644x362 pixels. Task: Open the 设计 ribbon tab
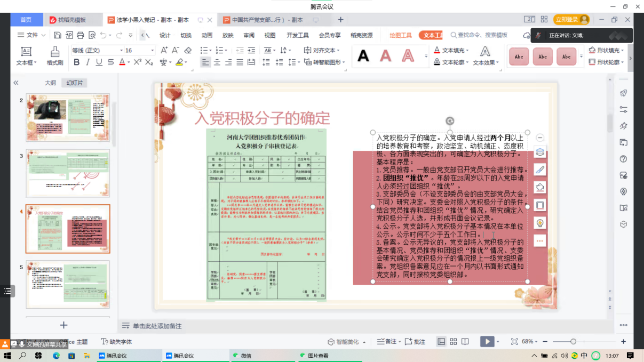165,35
